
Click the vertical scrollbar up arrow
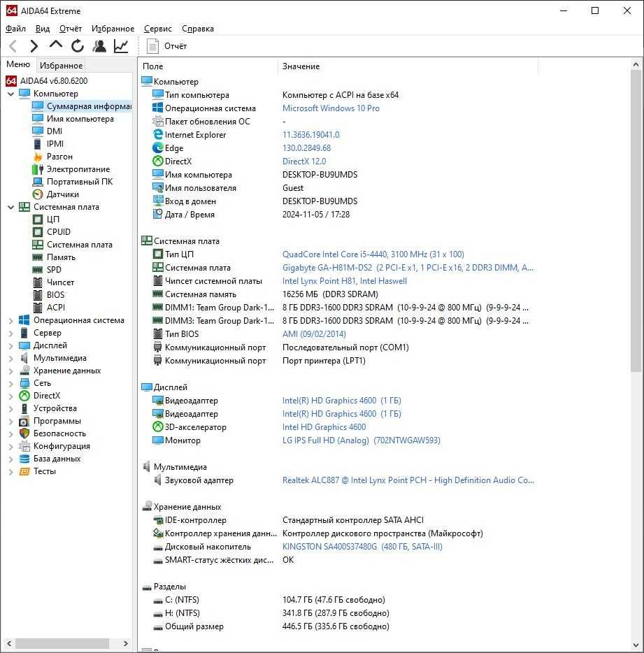(636, 64)
